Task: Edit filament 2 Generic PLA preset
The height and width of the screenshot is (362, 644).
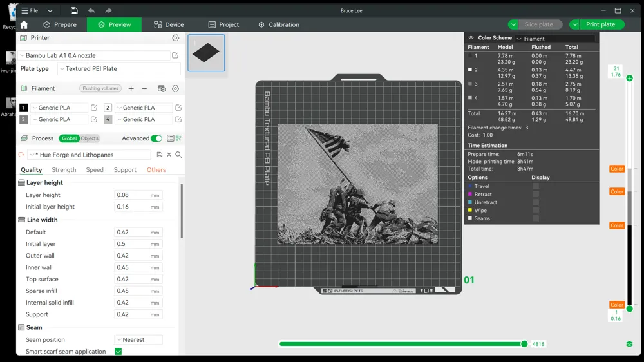Action: 178,108
